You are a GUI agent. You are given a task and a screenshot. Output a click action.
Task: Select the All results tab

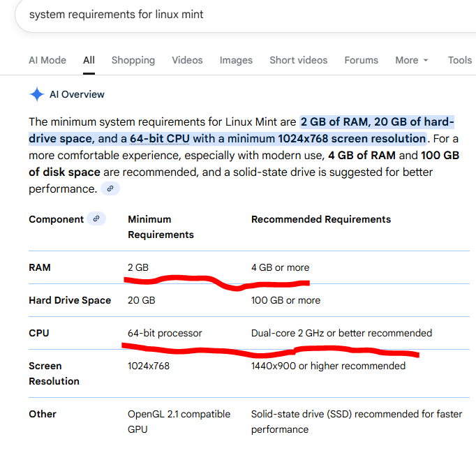pos(89,60)
